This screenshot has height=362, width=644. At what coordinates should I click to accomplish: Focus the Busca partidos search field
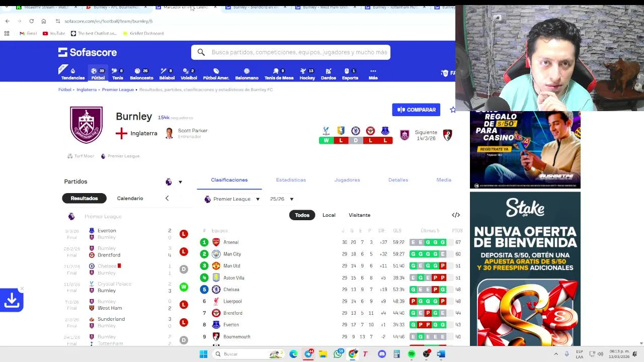[291, 52]
